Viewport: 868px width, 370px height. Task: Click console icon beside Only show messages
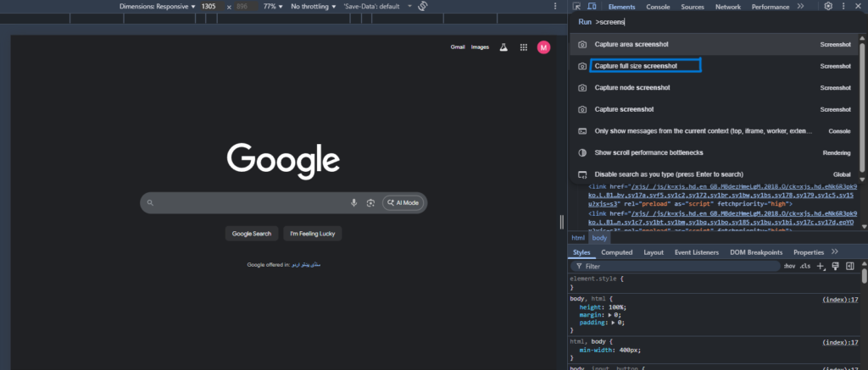(582, 131)
